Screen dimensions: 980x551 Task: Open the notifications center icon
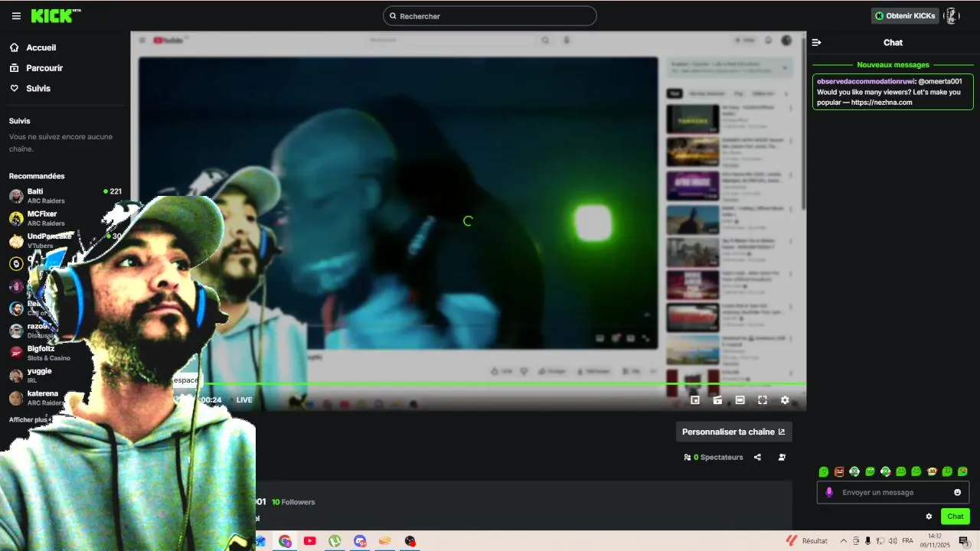tap(964, 541)
